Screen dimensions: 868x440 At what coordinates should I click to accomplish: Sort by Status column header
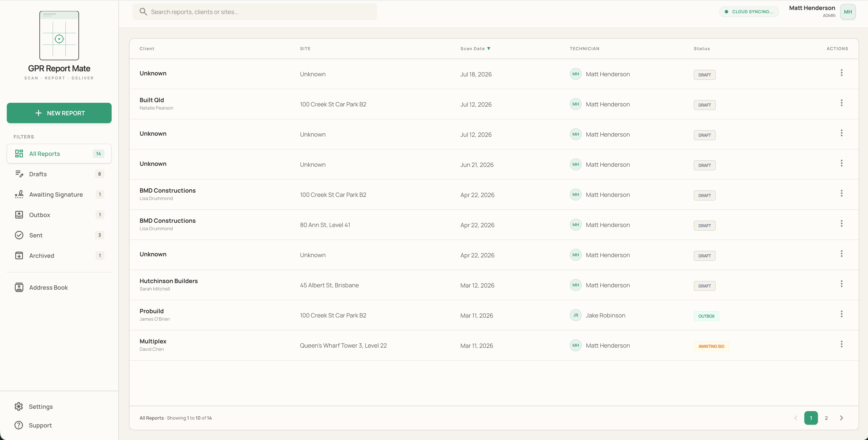[702, 49]
